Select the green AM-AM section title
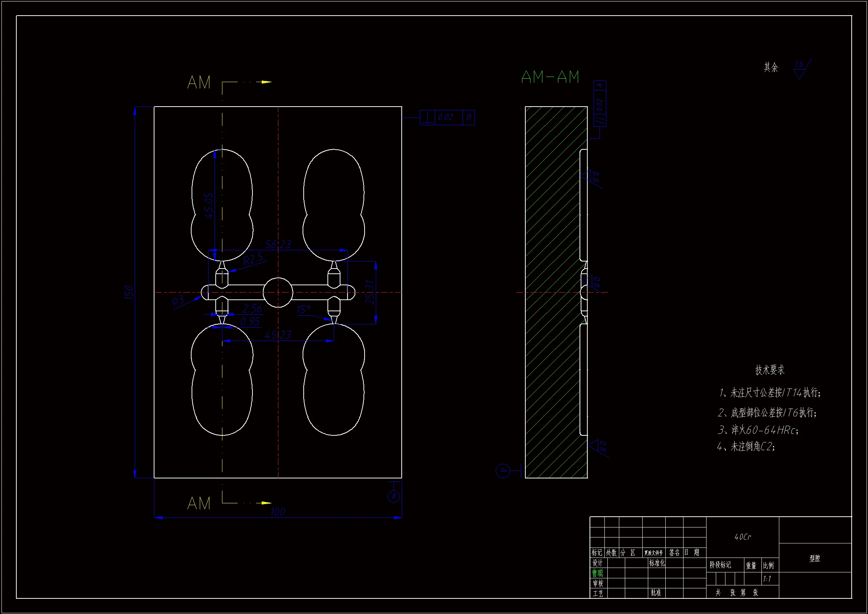Image resolution: width=868 pixels, height=614 pixels. pos(550,77)
